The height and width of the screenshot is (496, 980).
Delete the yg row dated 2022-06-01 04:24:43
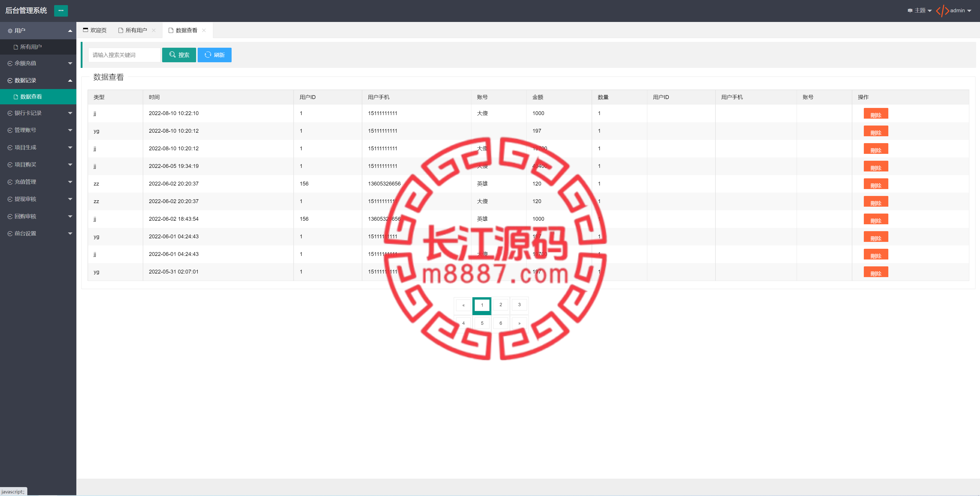[876, 237]
